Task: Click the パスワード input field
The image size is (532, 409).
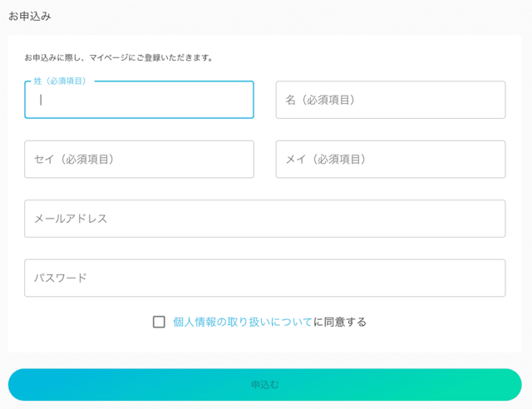Action: 265,278
